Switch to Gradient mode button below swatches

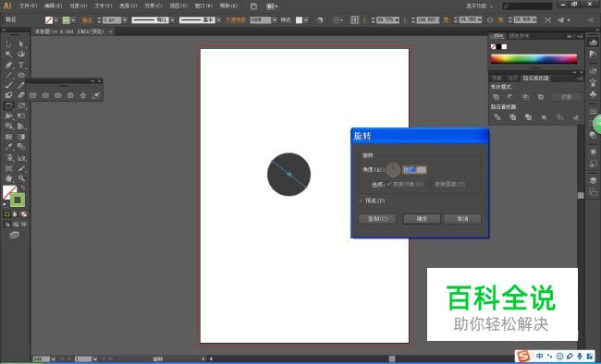pos(16,214)
